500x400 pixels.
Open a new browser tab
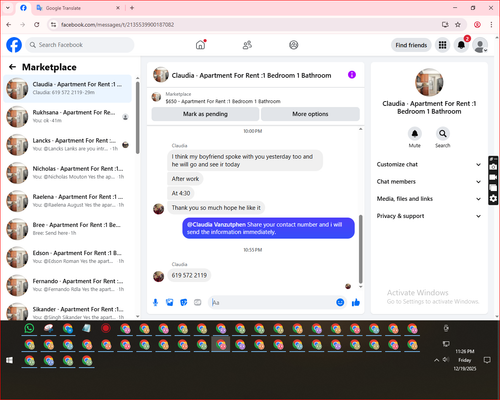[132, 8]
